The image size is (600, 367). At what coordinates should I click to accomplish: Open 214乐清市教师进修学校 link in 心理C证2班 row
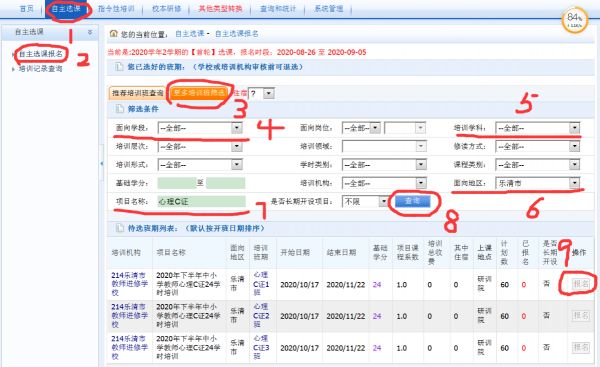tap(129, 315)
